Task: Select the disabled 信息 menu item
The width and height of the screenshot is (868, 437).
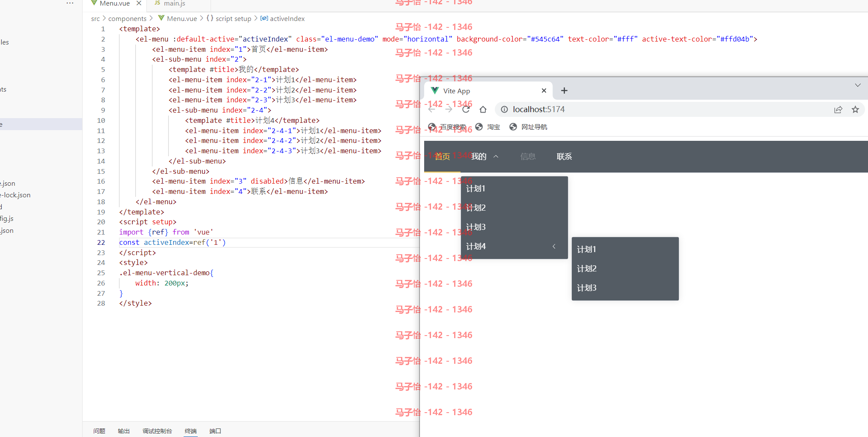Action: click(x=528, y=157)
